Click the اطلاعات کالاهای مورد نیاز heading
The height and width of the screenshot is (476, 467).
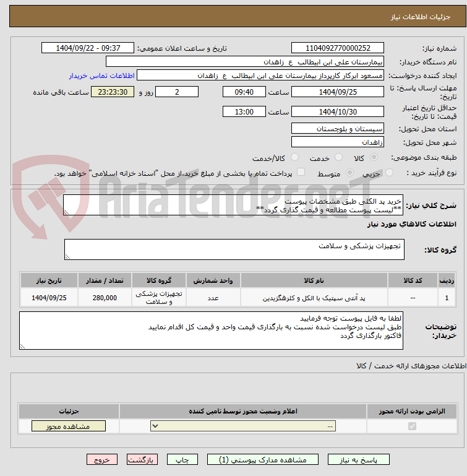click(412, 224)
